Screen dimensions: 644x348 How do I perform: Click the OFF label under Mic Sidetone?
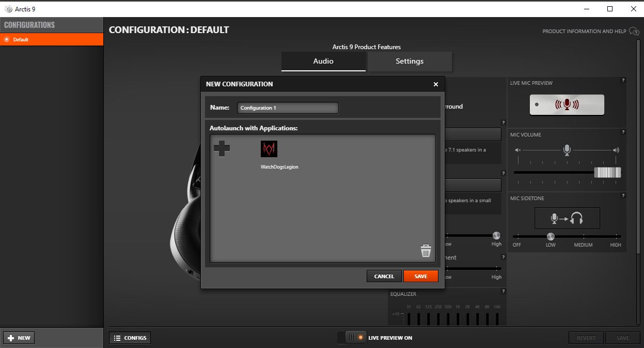517,245
